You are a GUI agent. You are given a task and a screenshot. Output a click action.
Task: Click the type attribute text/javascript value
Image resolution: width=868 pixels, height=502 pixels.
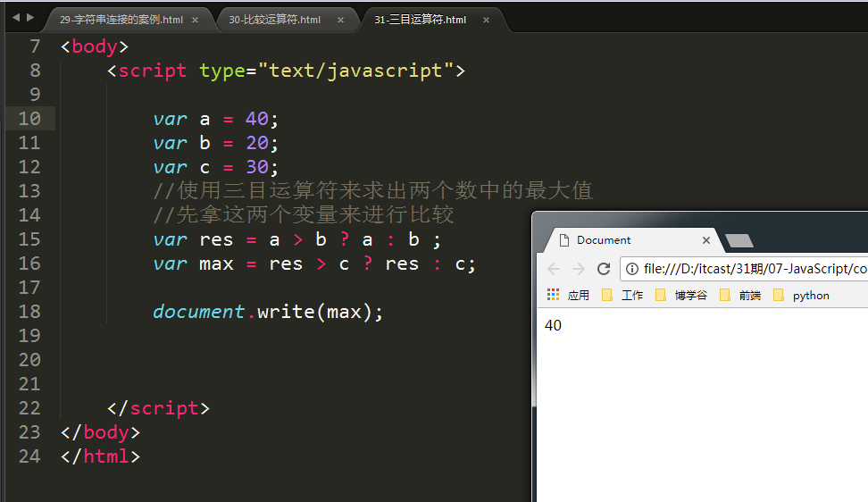pyautogui.click(x=355, y=71)
